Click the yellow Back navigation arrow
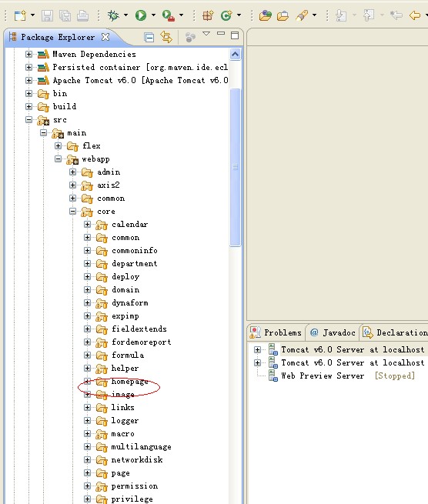The image size is (428, 504). (415, 15)
